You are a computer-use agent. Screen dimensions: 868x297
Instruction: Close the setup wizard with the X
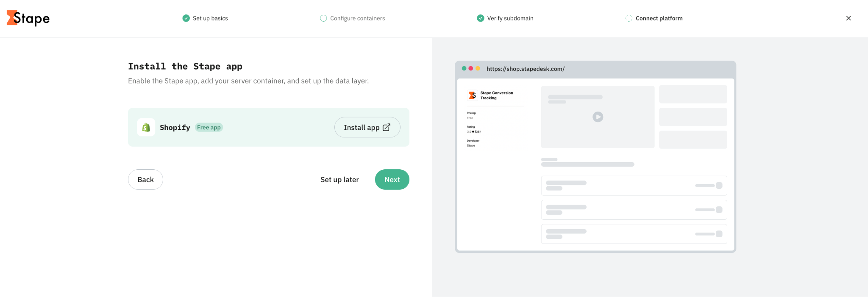(x=849, y=18)
